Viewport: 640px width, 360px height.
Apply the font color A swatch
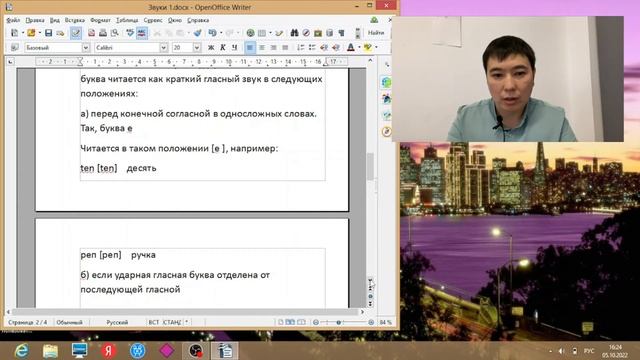(x=351, y=48)
